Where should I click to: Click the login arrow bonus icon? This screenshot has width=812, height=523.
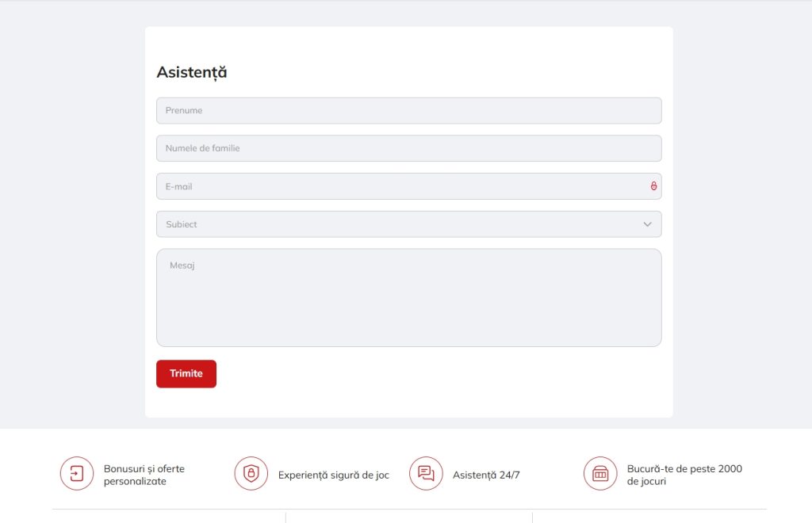click(77, 473)
